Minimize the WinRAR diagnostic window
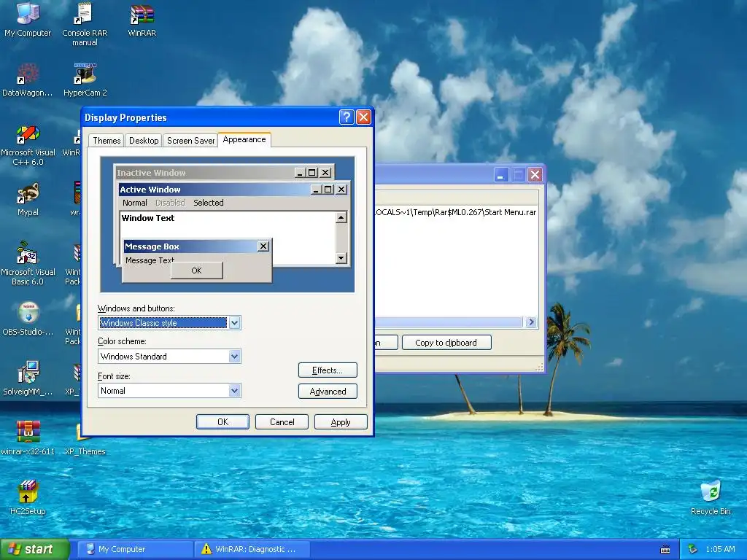Screen dimensions: 747x560 [500, 175]
